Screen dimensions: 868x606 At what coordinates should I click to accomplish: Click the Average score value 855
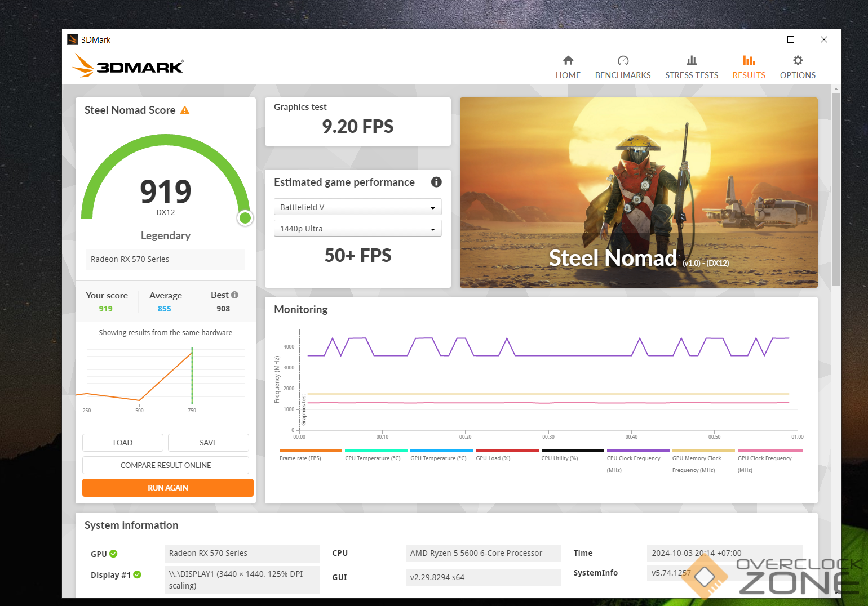tap(165, 309)
